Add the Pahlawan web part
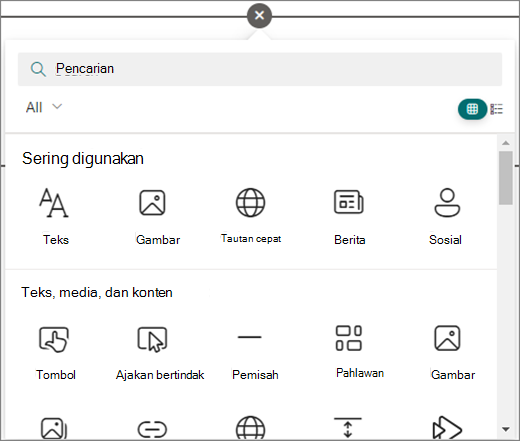This screenshot has width=520, height=441. [359, 352]
